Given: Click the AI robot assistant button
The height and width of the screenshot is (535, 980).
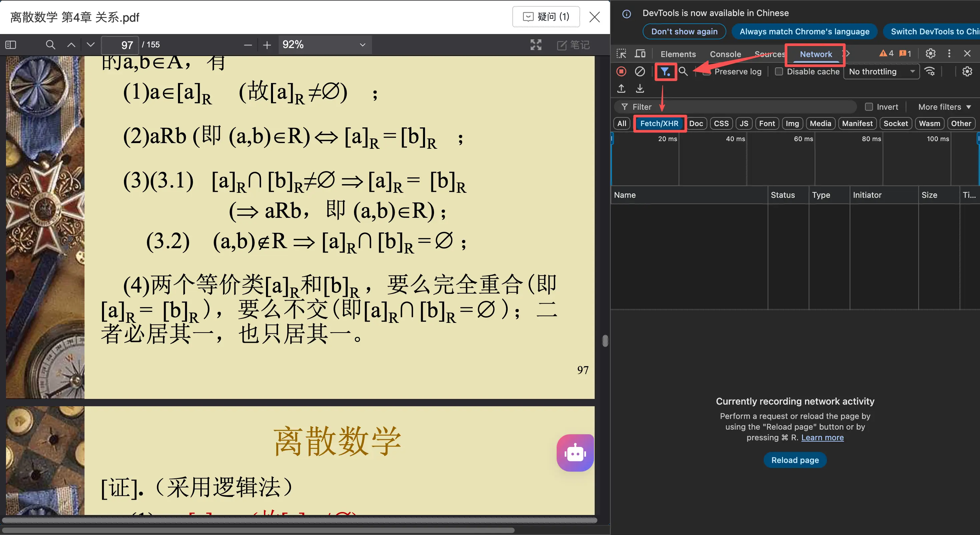Looking at the screenshot, I should (x=575, y=453).
